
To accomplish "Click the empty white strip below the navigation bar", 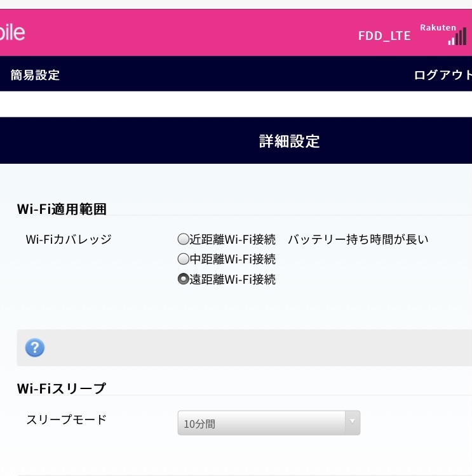I will tap(236, 104).
